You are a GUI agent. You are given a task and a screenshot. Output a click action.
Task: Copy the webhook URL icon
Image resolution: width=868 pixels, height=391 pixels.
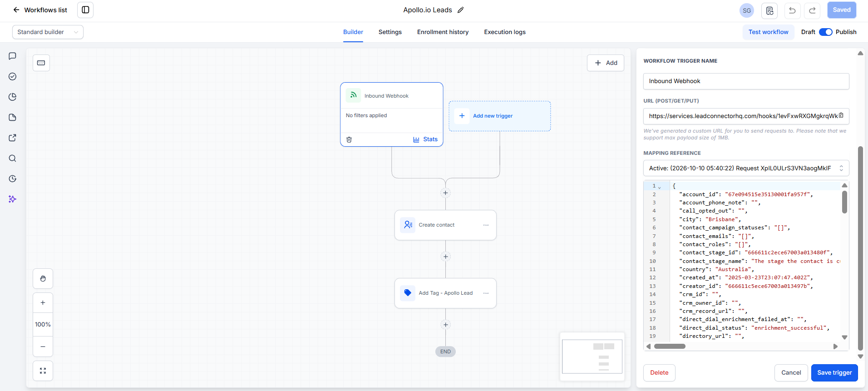tap(841, 115)
